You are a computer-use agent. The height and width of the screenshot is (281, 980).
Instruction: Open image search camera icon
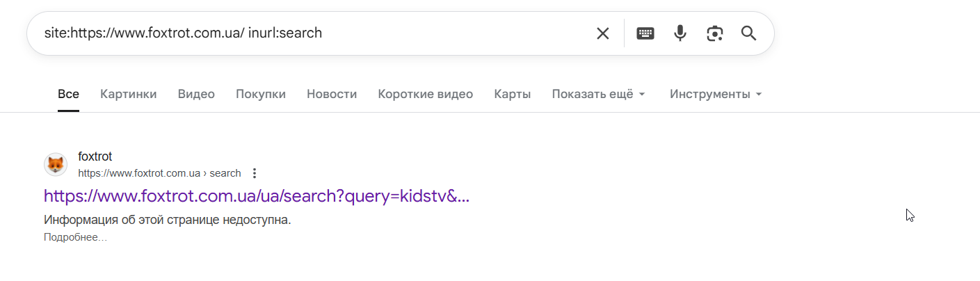715,33
